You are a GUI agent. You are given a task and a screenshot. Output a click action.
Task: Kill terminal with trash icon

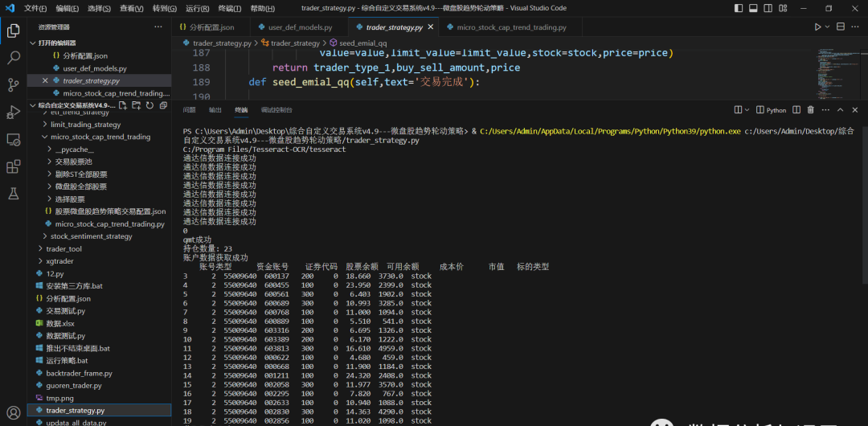tap(810, 109)
